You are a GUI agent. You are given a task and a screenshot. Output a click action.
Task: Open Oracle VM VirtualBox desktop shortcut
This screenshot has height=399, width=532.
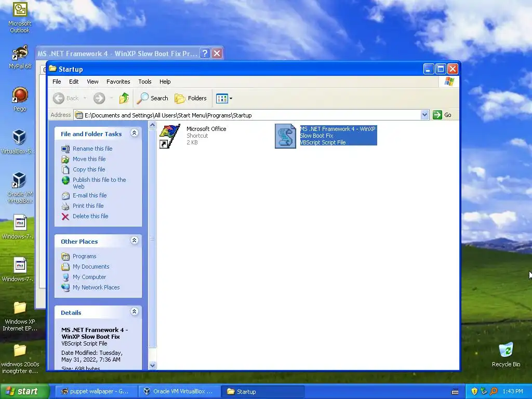20,188
